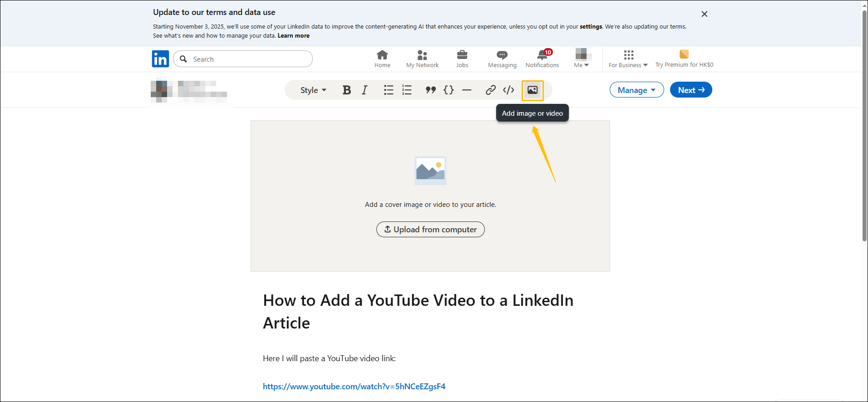Insert a code block with braces icon
The image size is (868, 402).
coord(449,90)
